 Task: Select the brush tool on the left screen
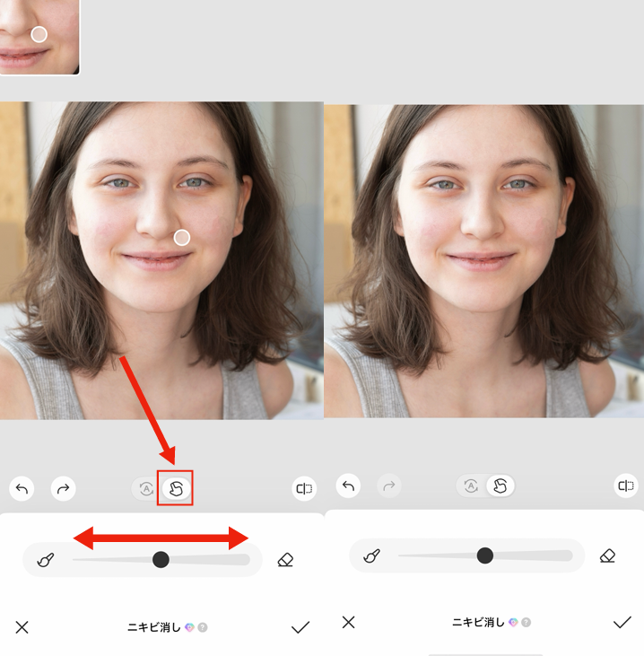pos(45,560)
